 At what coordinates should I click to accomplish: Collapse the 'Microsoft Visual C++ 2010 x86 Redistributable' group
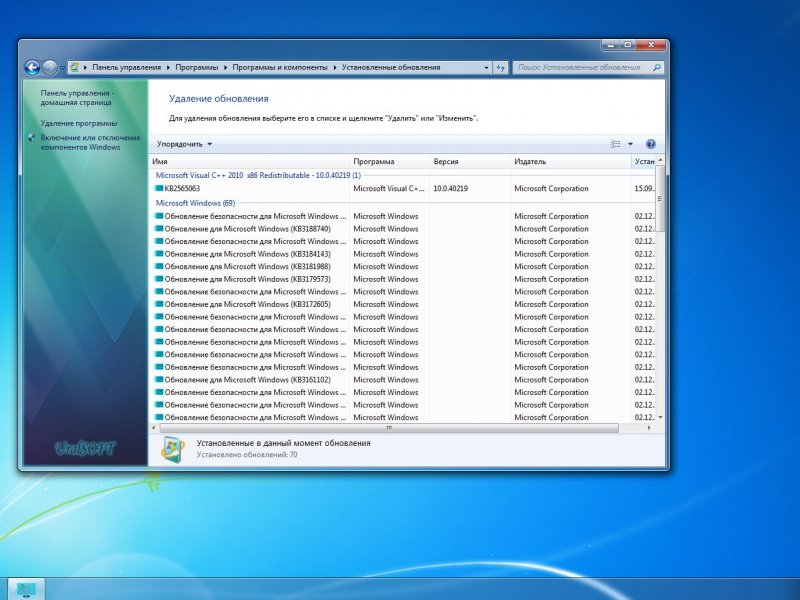click(258, 175)
